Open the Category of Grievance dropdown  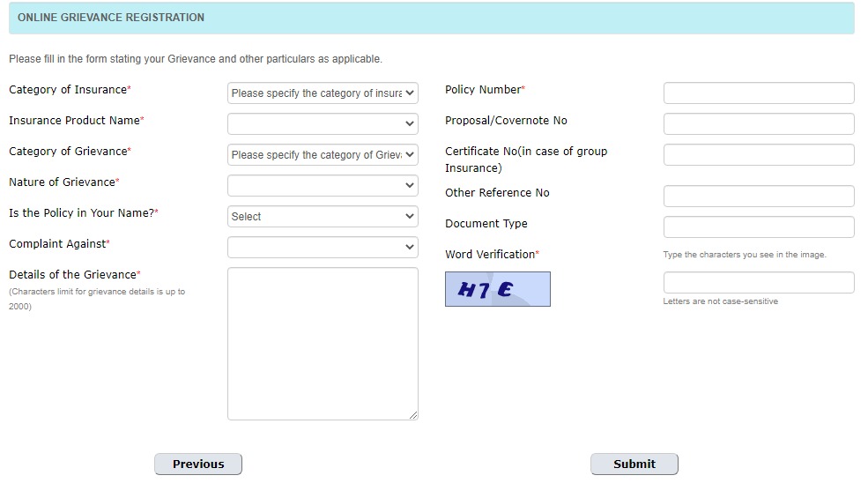pos(323,154)
